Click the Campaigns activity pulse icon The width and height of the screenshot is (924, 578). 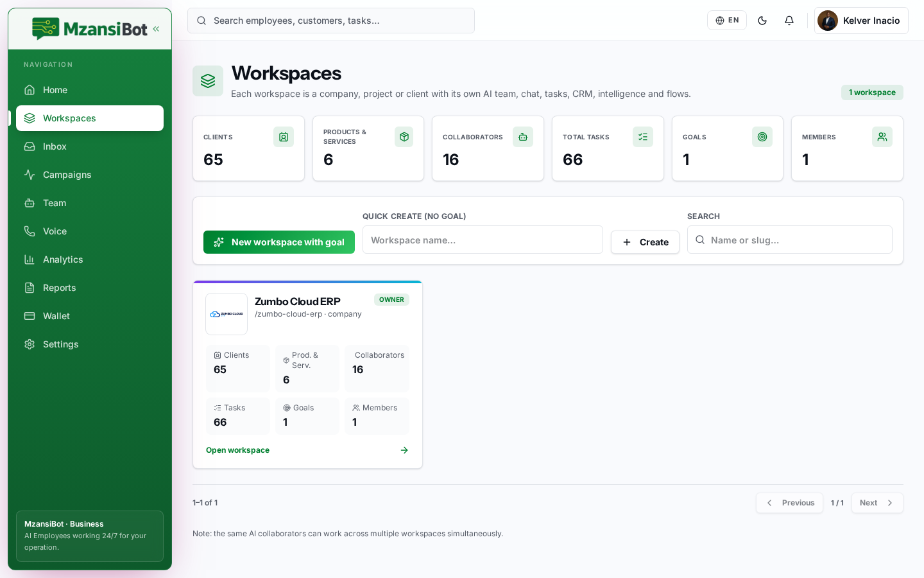point(30,175)
